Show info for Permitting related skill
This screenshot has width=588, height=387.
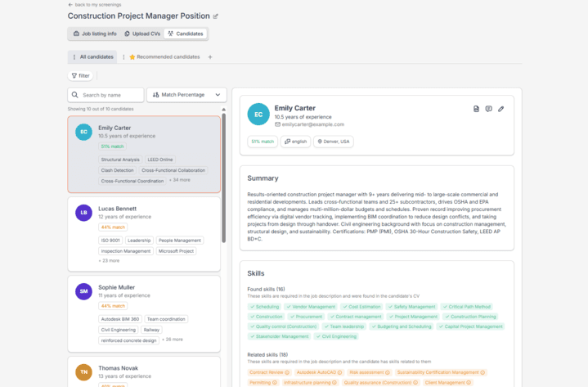[275, 383]
